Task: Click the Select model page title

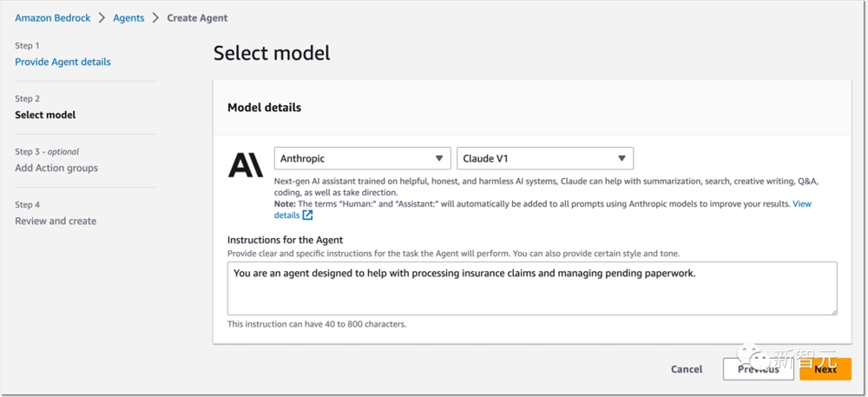Action: point(272,53)
